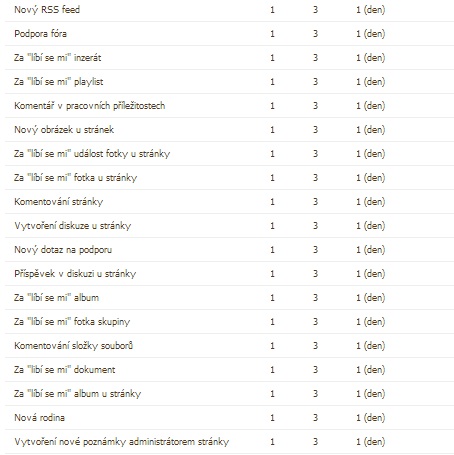Select "Komentování složky souborů" row

coord(229,346)
